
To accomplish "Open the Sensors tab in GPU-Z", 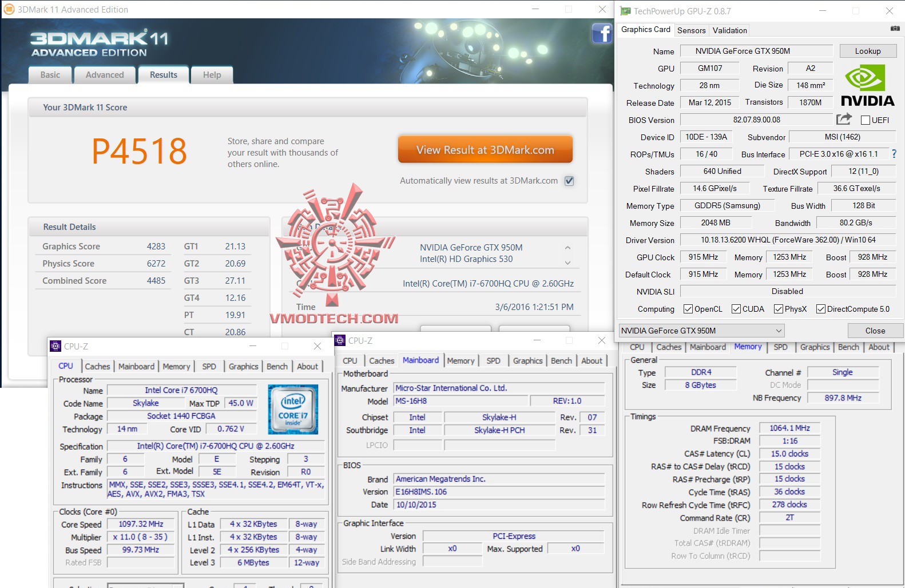I will tap(691, 30).
